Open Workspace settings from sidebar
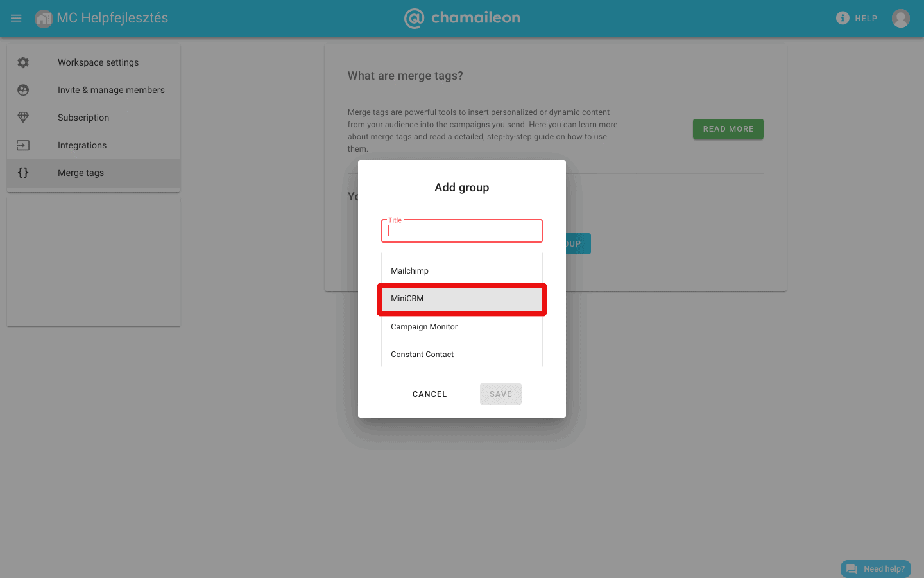924x578 pixels. tap(94, 62)
